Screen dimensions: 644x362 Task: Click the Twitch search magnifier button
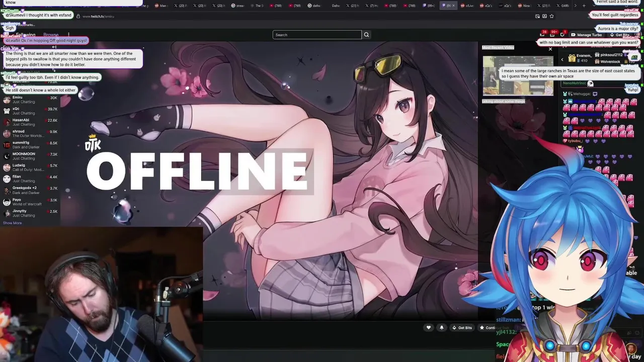pos(366,35)
